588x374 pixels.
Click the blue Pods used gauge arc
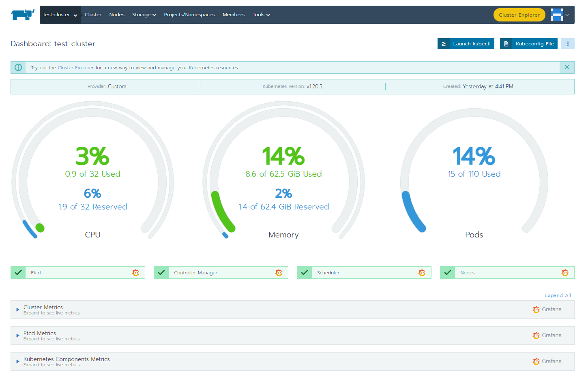click(x=412, y=213)
